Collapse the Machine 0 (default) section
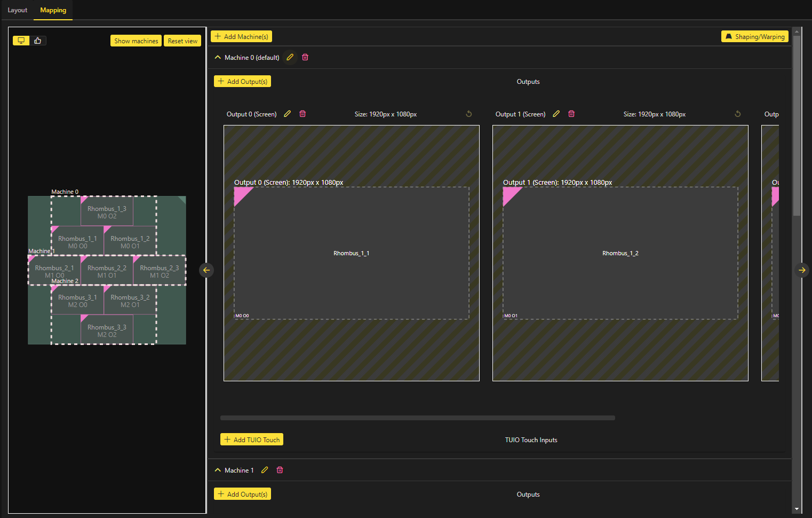Viewport: 812px width, 518px height. coord(218,57)
